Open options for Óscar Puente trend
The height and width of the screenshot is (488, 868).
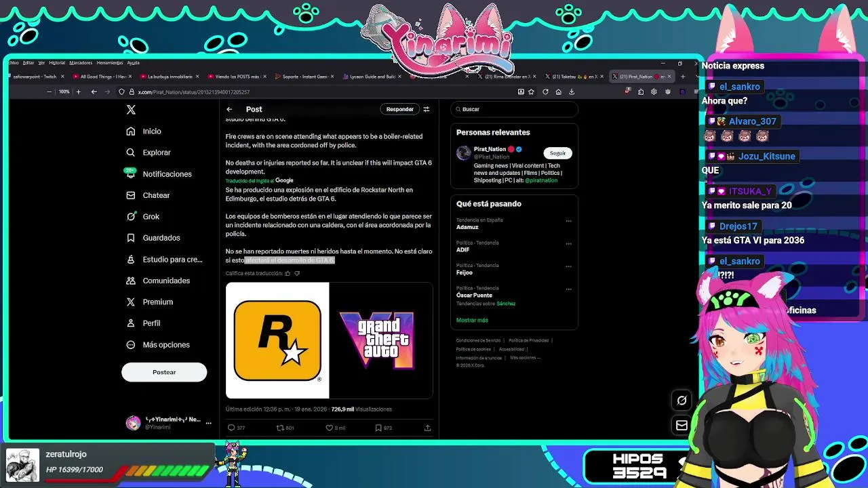point(568,289)
